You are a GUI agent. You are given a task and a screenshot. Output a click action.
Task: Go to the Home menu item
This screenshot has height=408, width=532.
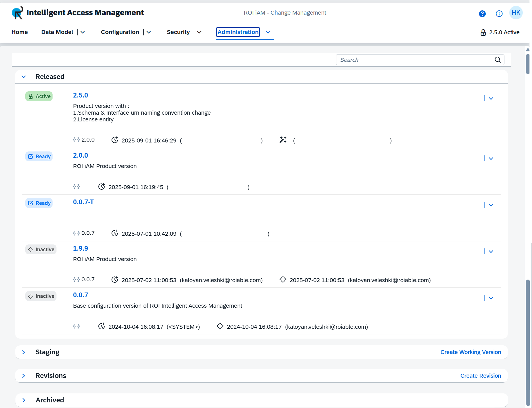19,32
